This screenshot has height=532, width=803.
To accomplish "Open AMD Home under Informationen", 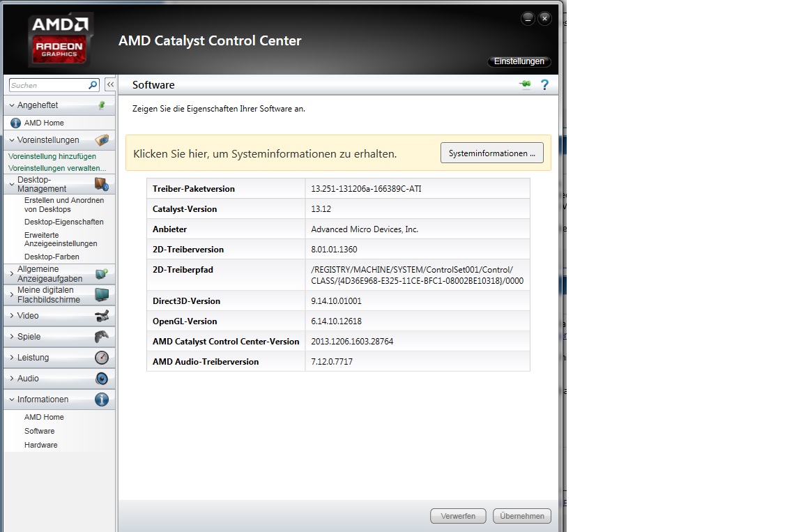I will 44,418.
